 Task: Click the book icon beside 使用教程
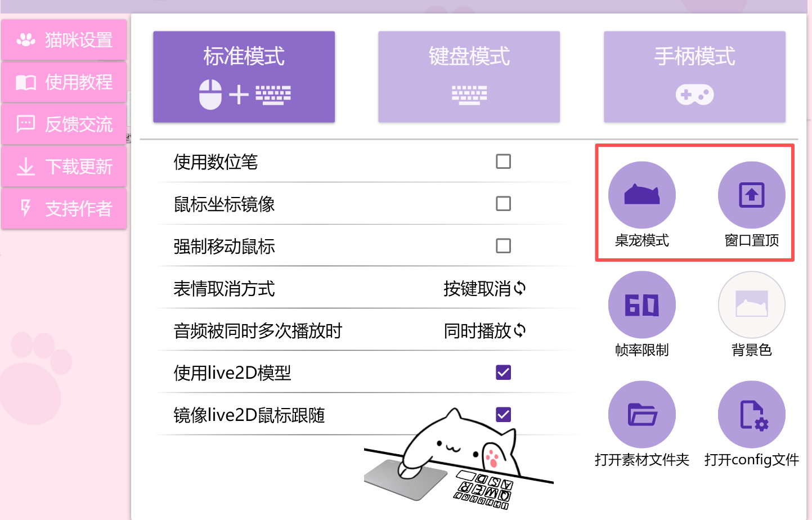point(26,83)
